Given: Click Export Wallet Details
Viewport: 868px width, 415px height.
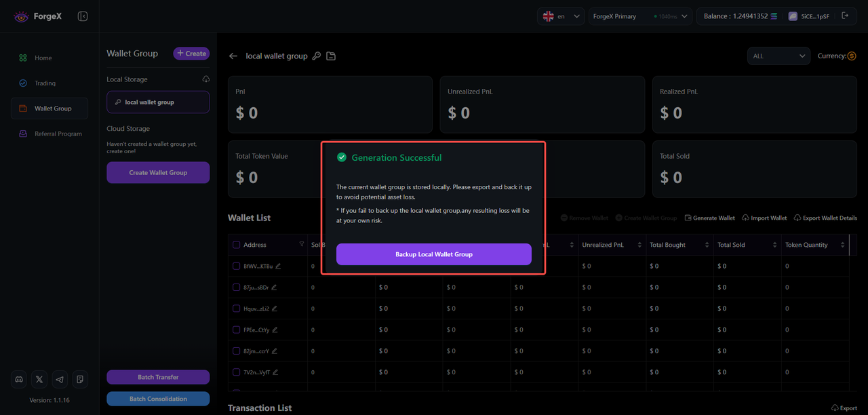Looking at the screenshot, I should [825, 218].
